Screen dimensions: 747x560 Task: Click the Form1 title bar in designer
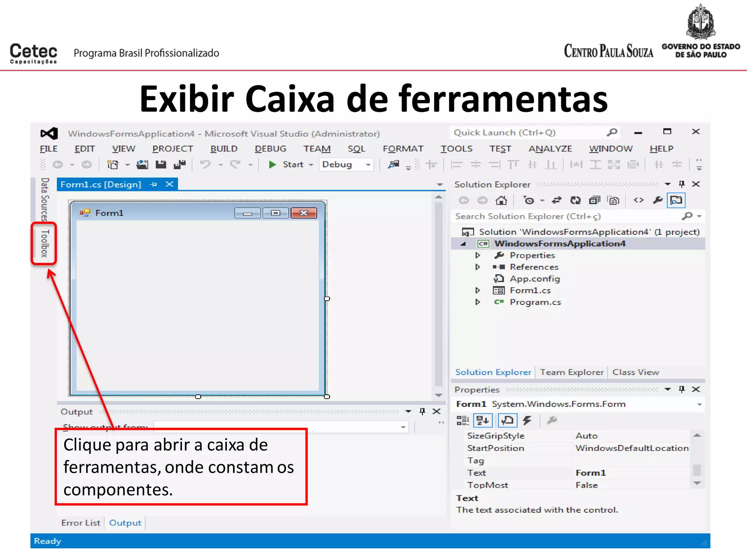click(197, 213)
